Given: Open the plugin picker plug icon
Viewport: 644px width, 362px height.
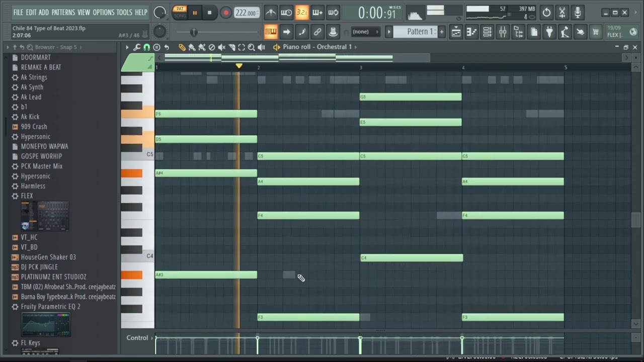Looking at the screenshot, I should tap(549, 32).
